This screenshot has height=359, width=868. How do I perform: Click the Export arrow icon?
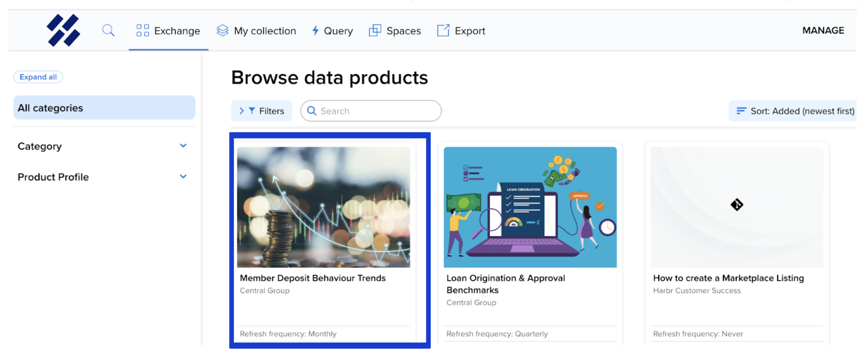tap(443, 30)
